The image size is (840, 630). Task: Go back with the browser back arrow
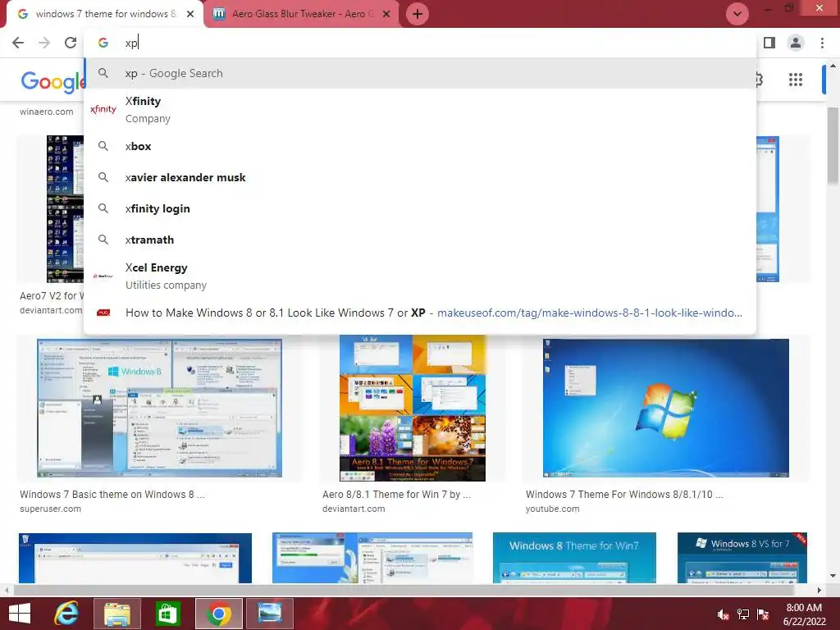pyautogui.click(x=18, y=43)
